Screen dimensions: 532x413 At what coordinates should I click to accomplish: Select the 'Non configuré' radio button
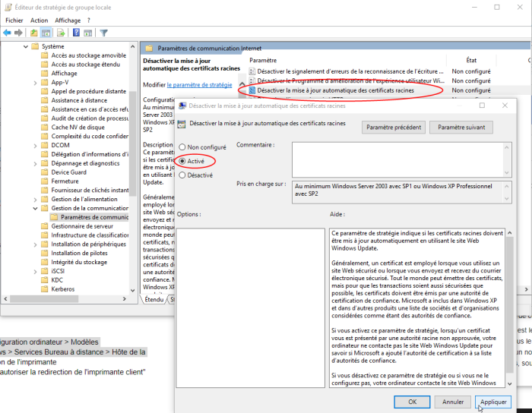tap(182, 147)
